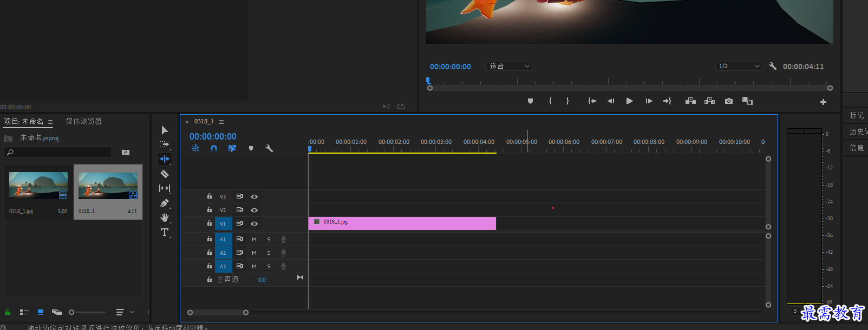The image size is (868, 330).
Task: Open Comparison View button
Action: coord(747,101)
